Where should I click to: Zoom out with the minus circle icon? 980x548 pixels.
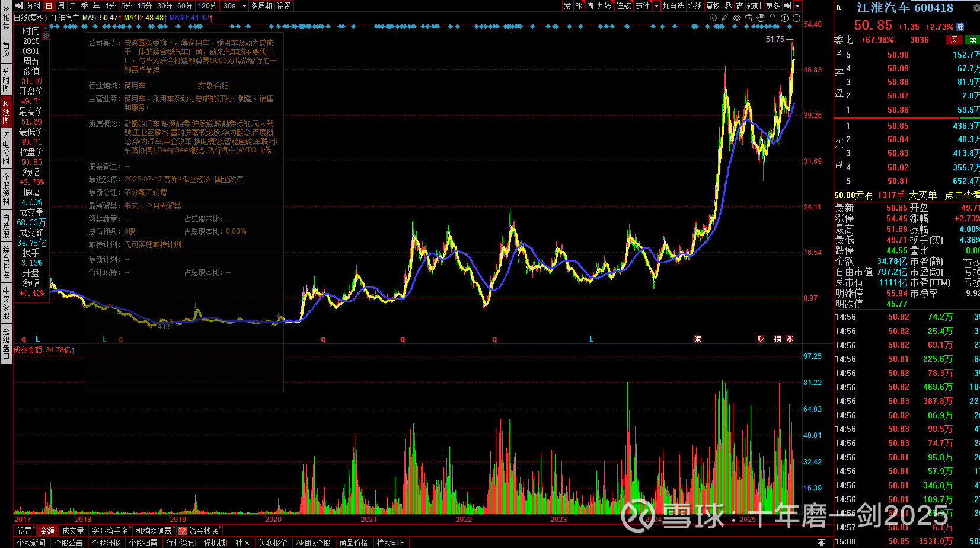coord(796,18)
